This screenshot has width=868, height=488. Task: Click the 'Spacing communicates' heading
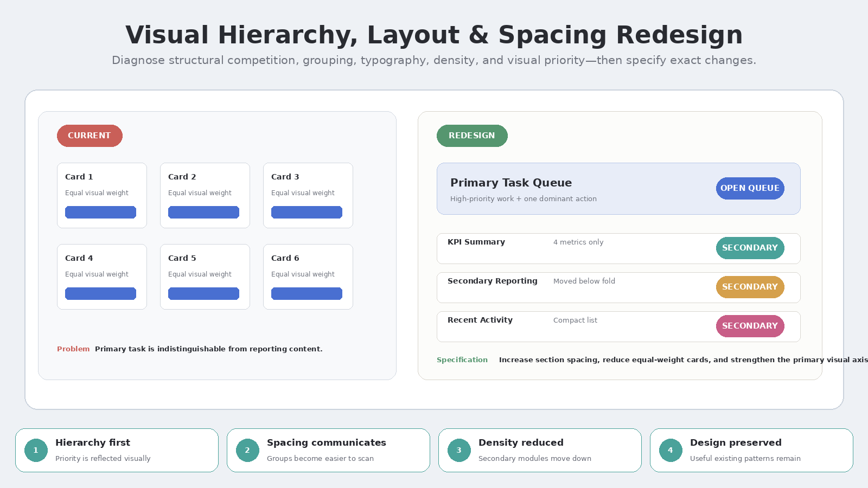coord(327,442)
